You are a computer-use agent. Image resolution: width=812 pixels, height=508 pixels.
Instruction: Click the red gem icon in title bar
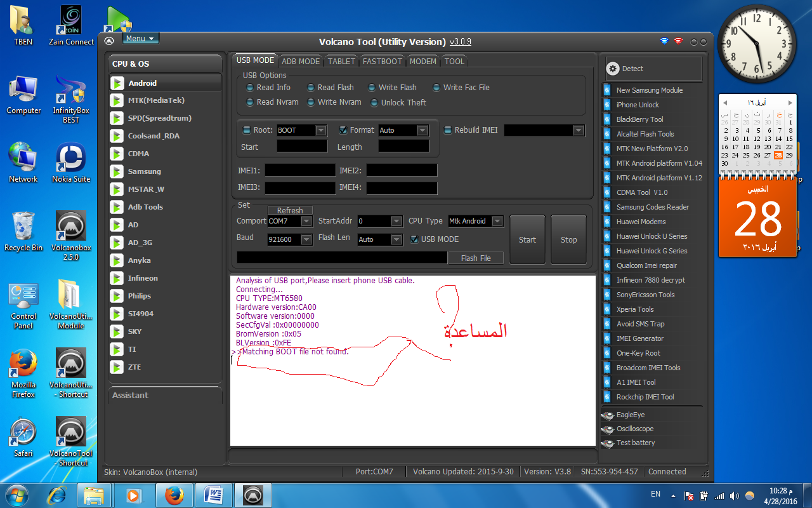tap(679, 42)
